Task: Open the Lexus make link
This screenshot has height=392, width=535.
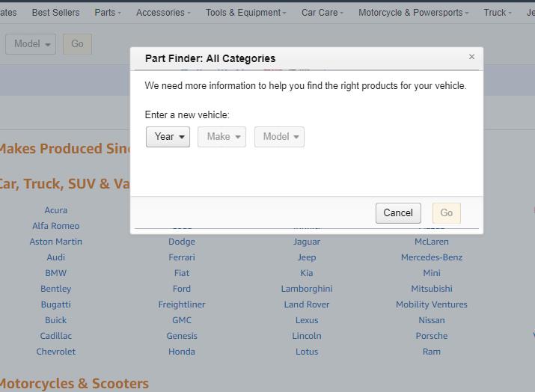Action: [307, 320]
